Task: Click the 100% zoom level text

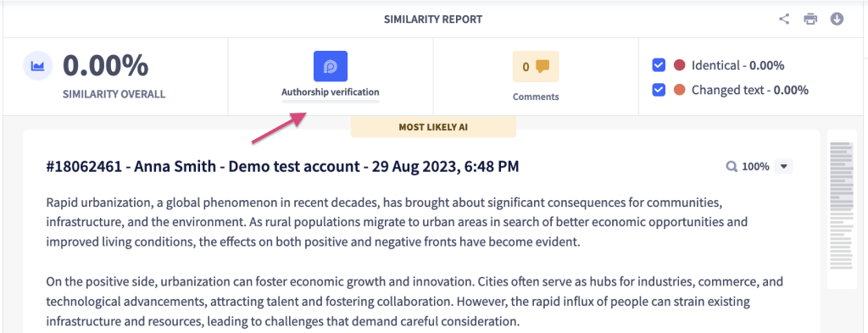Action: point(755,166)
